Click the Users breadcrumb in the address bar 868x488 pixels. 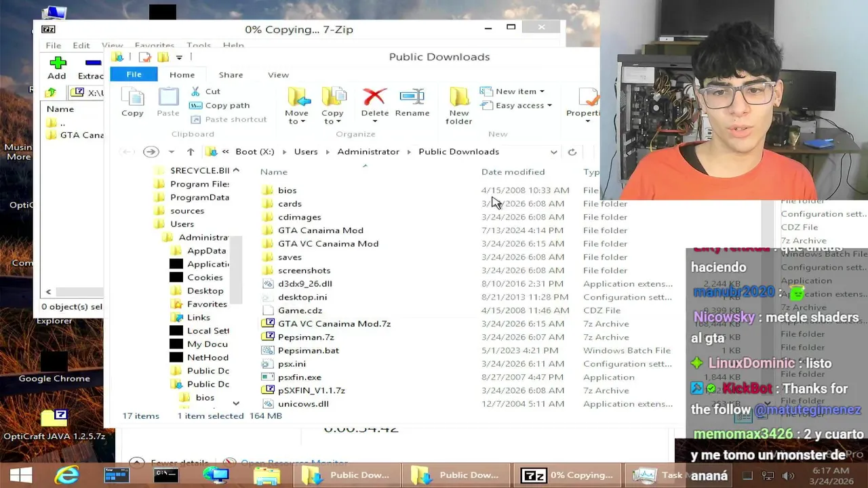[x=306, y=152]
